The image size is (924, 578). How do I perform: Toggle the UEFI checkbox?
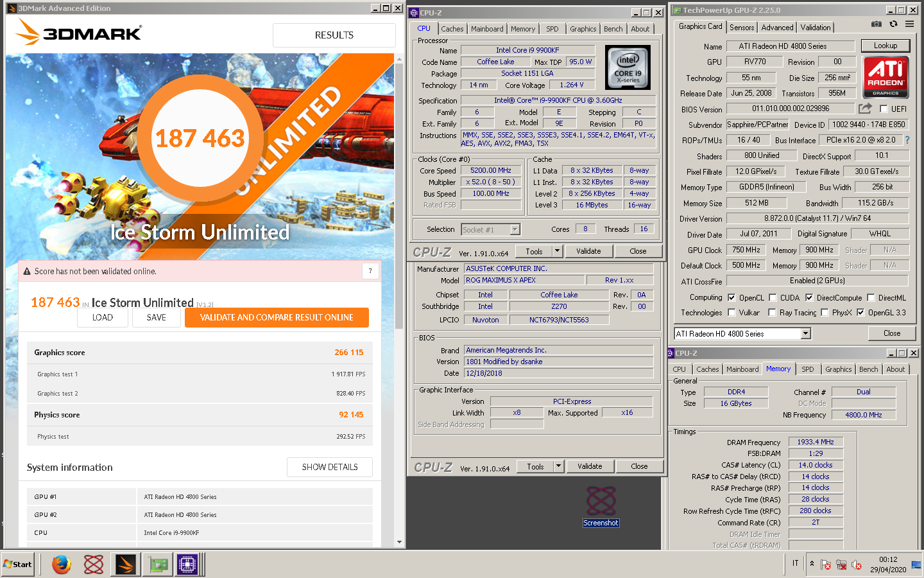point(884,109)
